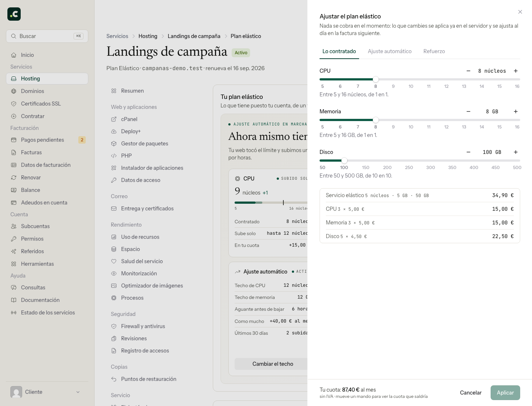Viewport: 532px width, 406px height.
Task: Click the Documentación book icon
Action: tap(14, 300)
